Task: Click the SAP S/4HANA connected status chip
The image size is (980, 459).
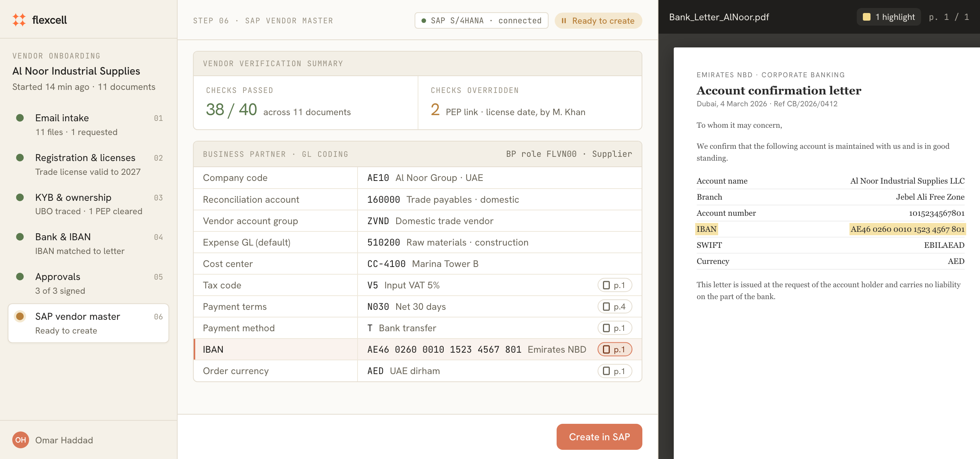Action: (x=482, y=21)
